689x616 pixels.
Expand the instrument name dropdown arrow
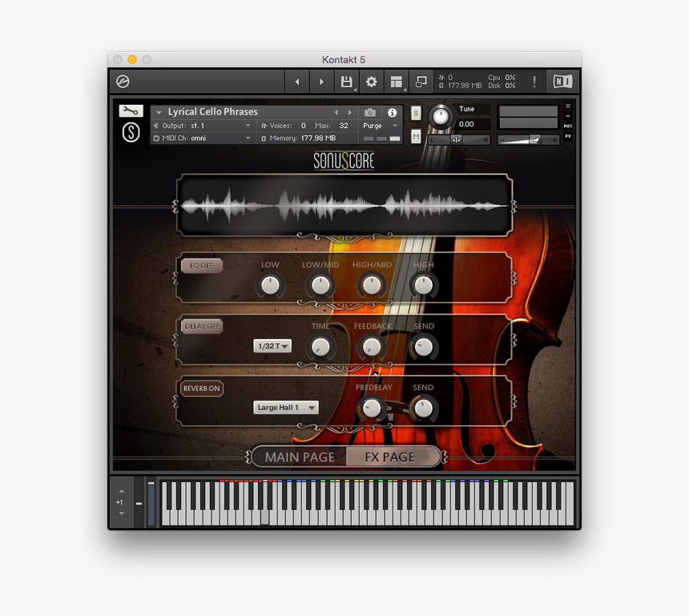(x=159, y=112)
